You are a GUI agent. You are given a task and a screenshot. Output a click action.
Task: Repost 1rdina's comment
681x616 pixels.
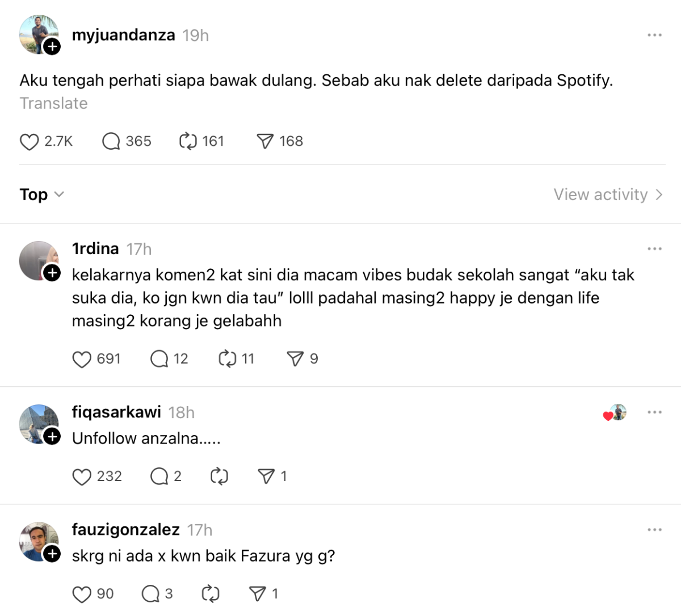click(x=228, y=359)
